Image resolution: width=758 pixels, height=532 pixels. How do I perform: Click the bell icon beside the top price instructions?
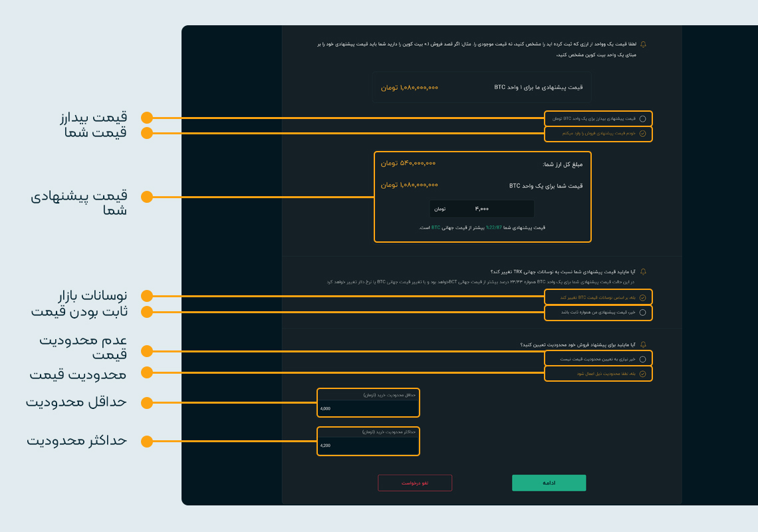point(643,45)
